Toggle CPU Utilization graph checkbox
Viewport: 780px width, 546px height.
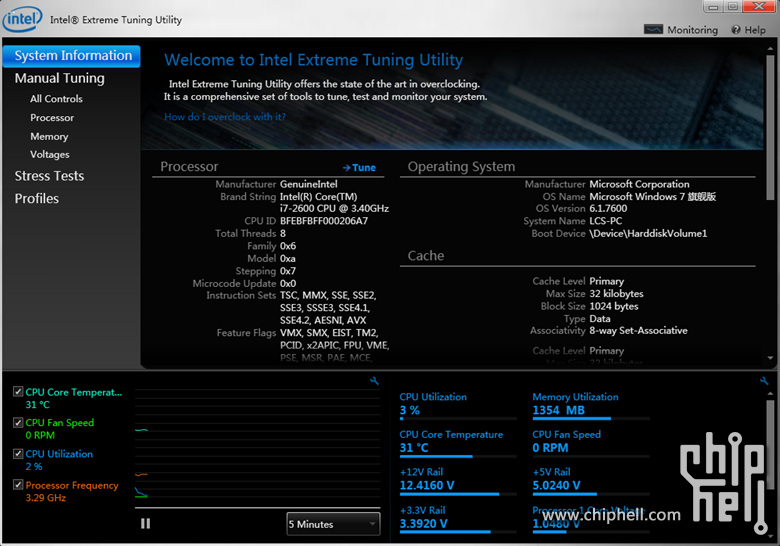pyautogui.click(x=18, y=454)
